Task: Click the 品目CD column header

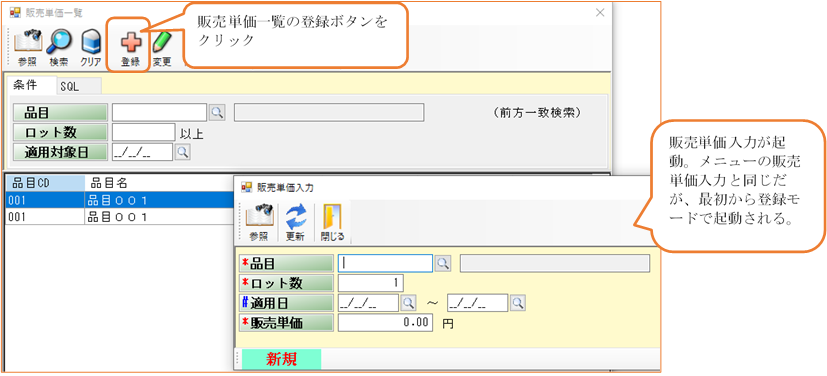Action: tap(45, 183)
